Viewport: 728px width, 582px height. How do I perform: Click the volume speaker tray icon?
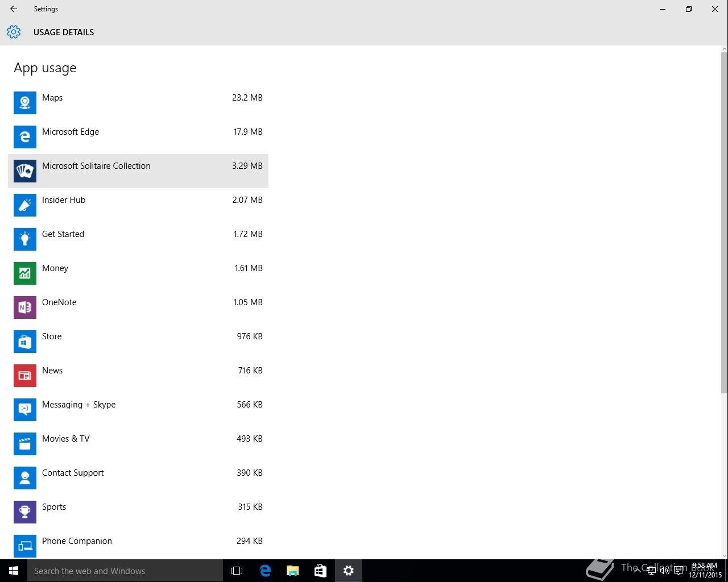point(665,571)
